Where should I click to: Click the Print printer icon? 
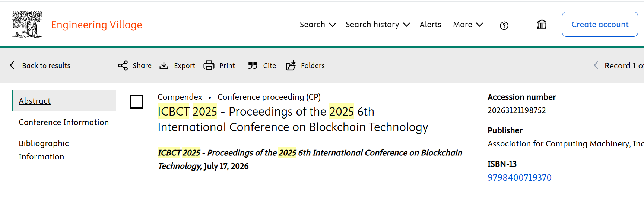209,65
